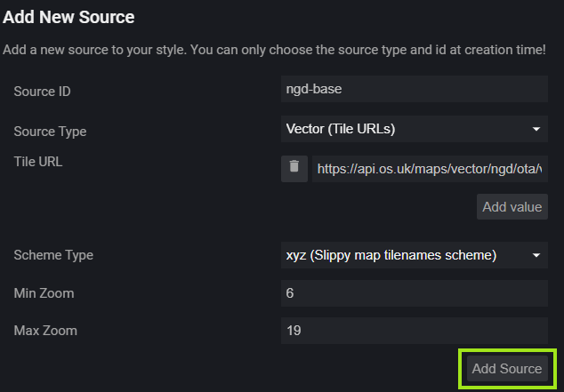This screenshot has width=564, height=392.
Task: Click the ngd-base text in Source ID
Action: pyautogui.click(x=314, y=89)
